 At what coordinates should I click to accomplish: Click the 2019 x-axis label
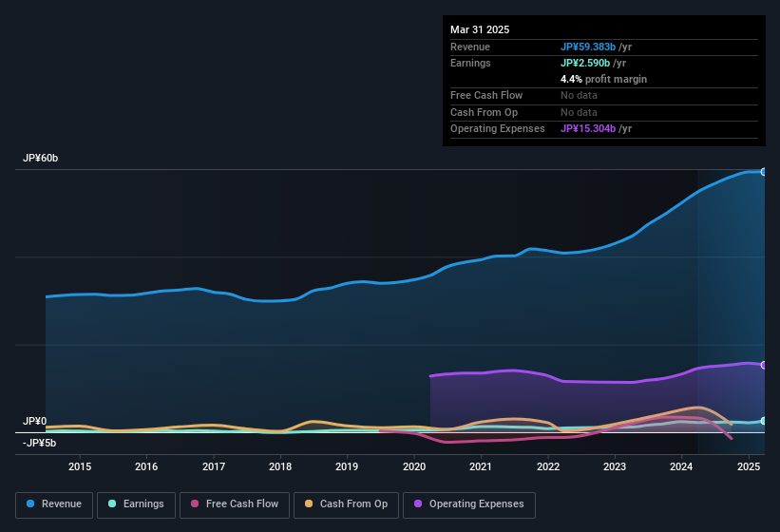click(x=347, y=466)
